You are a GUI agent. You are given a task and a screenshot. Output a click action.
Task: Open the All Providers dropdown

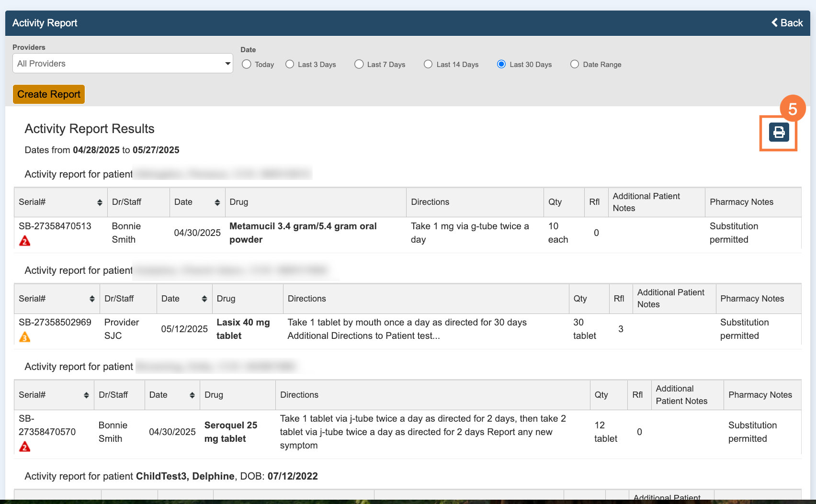(x=123, y=64)
